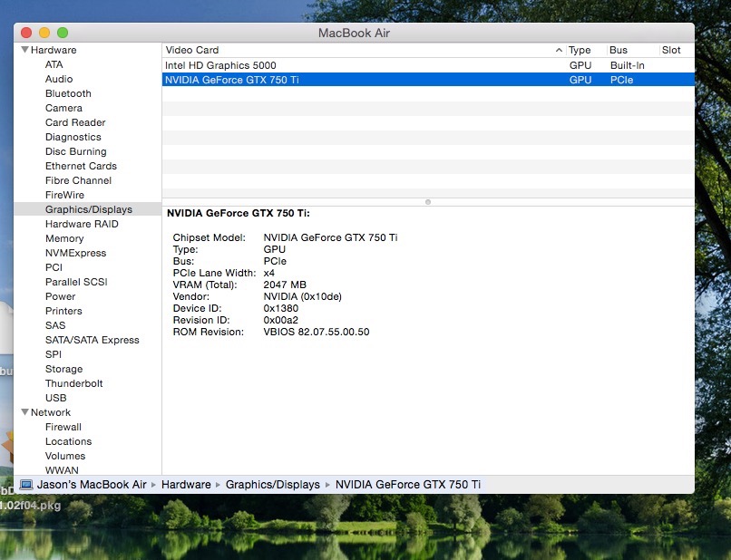This screenshot has width=731, height=560.
Task: Select SPI in the sidebar
Action: tap(54, 354)
